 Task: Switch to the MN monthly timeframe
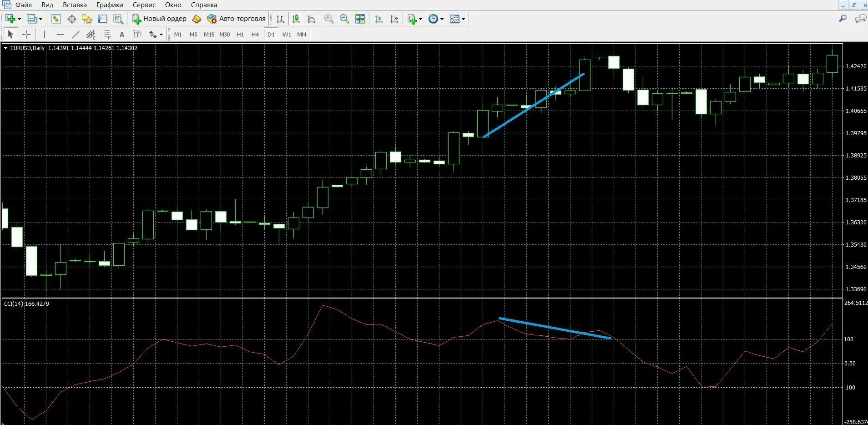[302, 34]
